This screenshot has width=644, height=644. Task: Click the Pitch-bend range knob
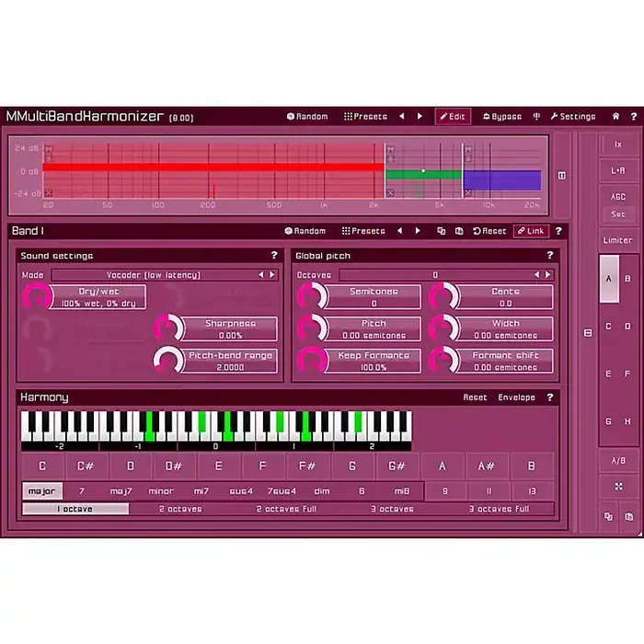(168, 361)
